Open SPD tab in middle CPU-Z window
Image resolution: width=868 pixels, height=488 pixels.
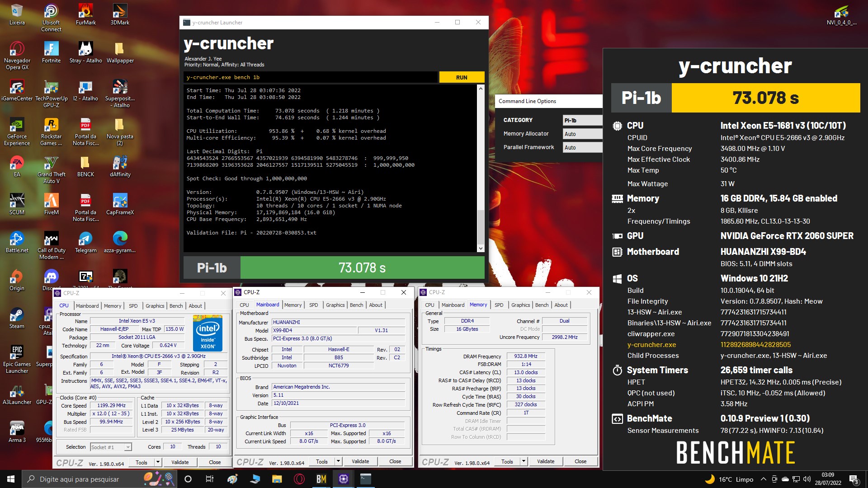pos(313,305)
